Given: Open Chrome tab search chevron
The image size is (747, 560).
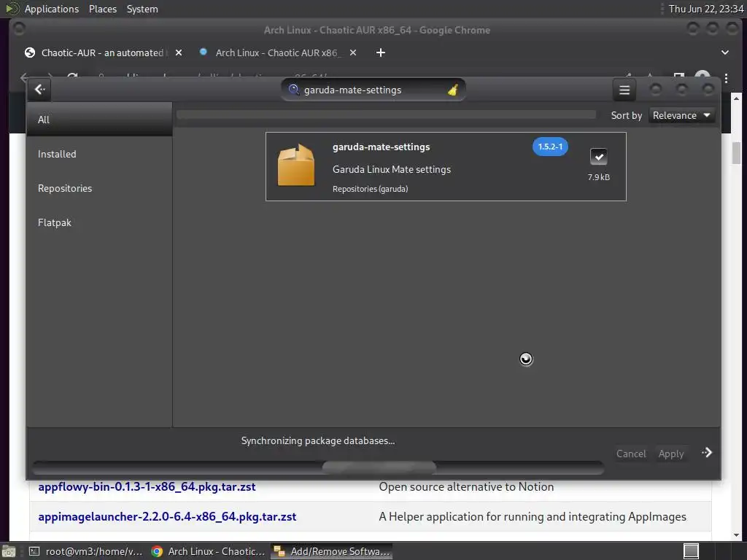Looking at the screenshot, I should (x=724, y=52).
